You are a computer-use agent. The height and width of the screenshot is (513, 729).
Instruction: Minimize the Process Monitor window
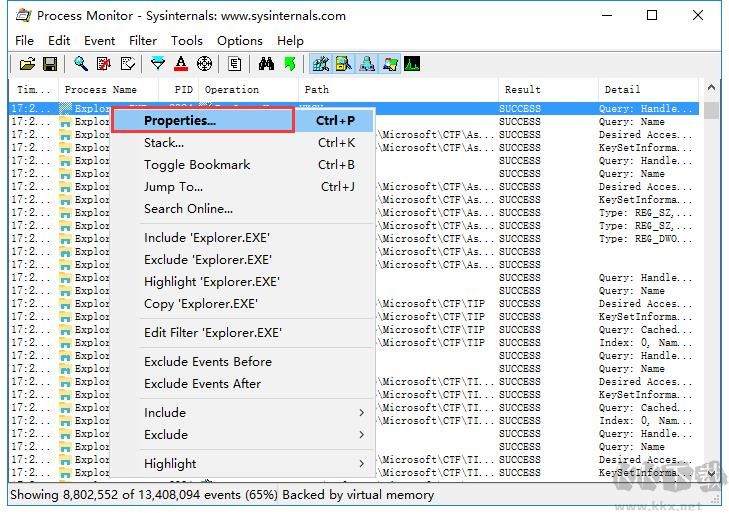tap(607, 15)
